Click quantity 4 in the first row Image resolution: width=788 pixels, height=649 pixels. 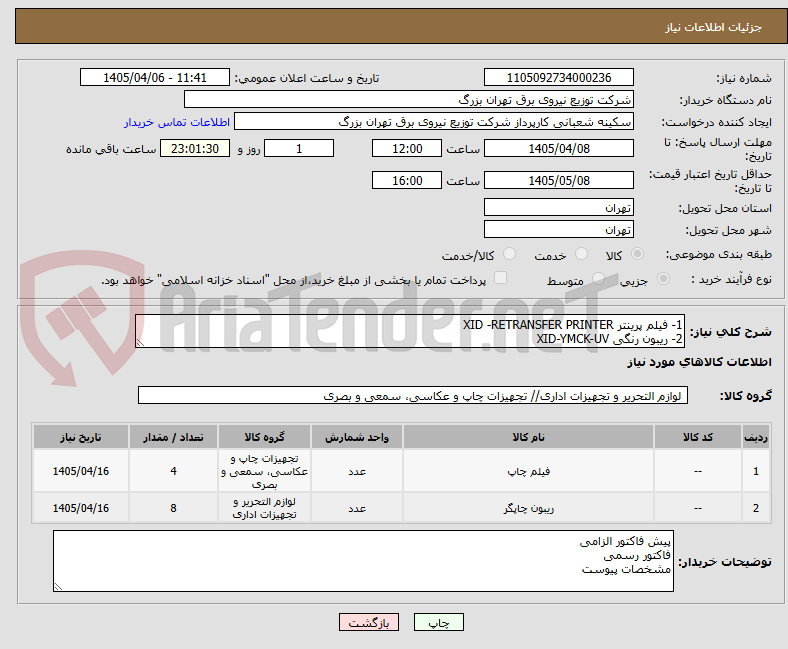coord(173,471)
